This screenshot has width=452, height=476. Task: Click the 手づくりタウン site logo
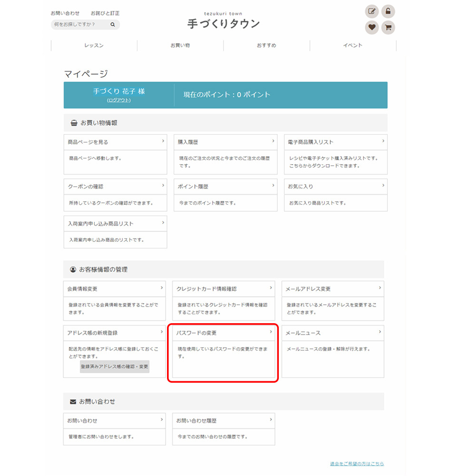pos(223,23)
